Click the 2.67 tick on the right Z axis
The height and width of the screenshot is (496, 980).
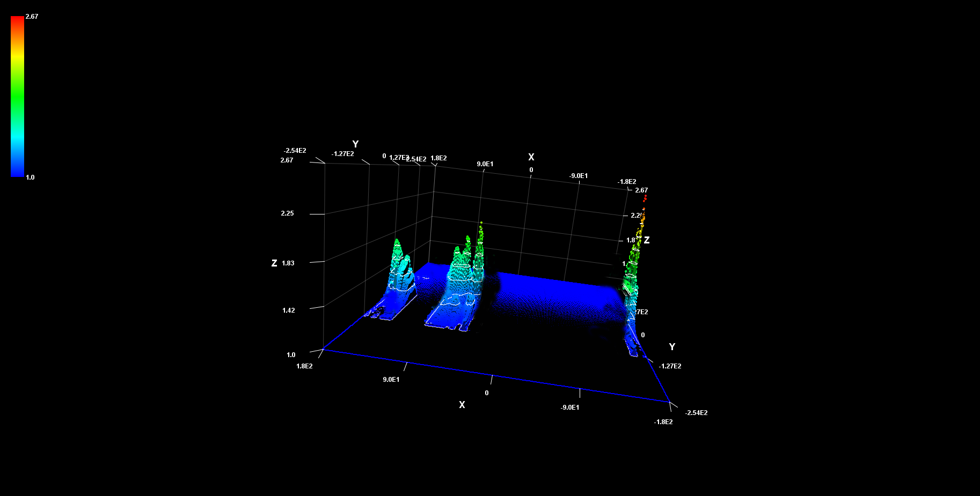[642, 190]
